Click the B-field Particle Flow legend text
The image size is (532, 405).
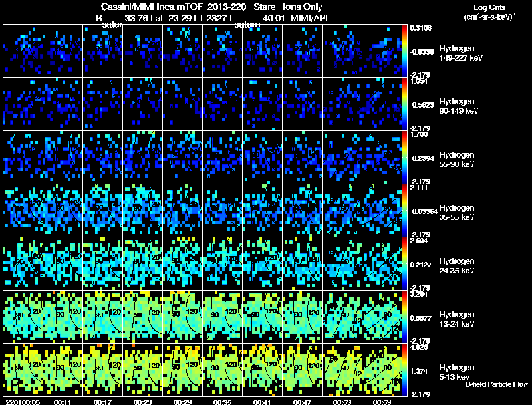[x=496, y=384]
